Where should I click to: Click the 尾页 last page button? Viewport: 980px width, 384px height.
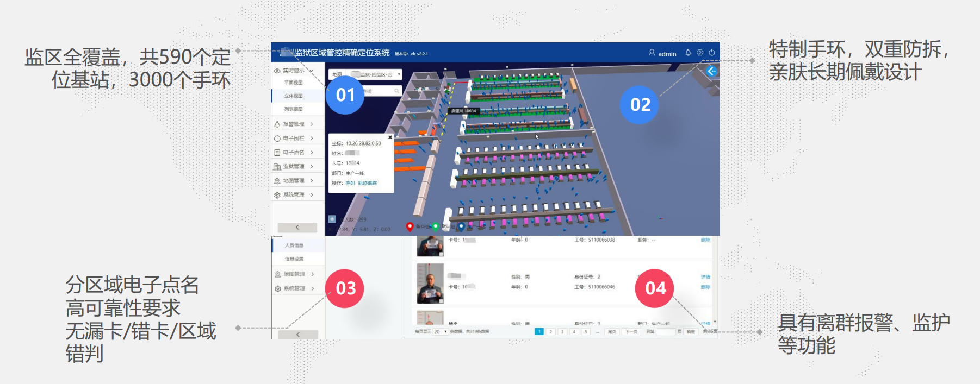pos(612,331)
